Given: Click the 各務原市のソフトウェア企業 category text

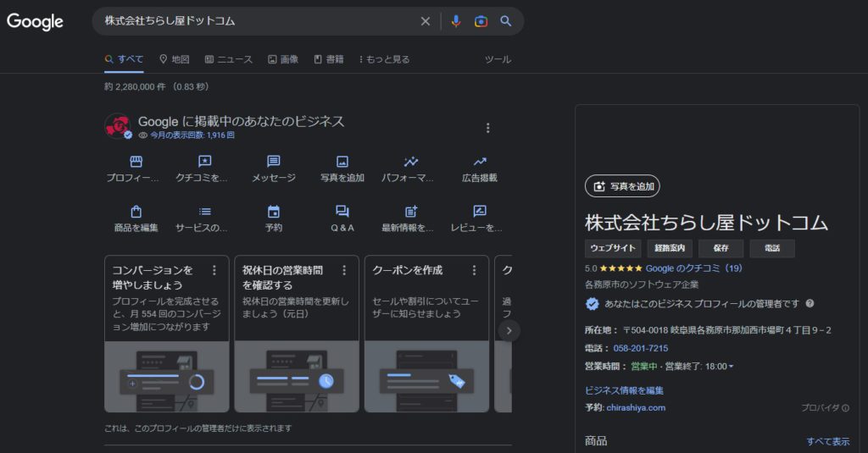Looking at the screenshot, I should pyautogui.click(x=642, y=285).
